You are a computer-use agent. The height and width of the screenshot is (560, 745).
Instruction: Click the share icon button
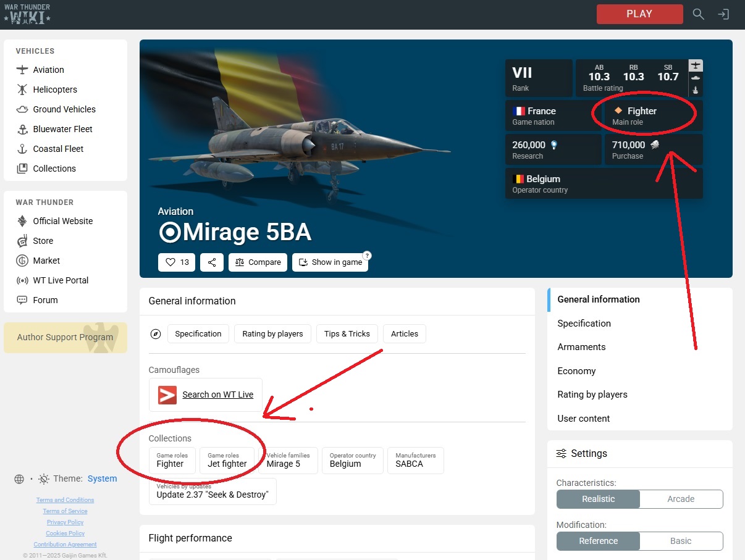pyautogui.click(x=212, y=262)
